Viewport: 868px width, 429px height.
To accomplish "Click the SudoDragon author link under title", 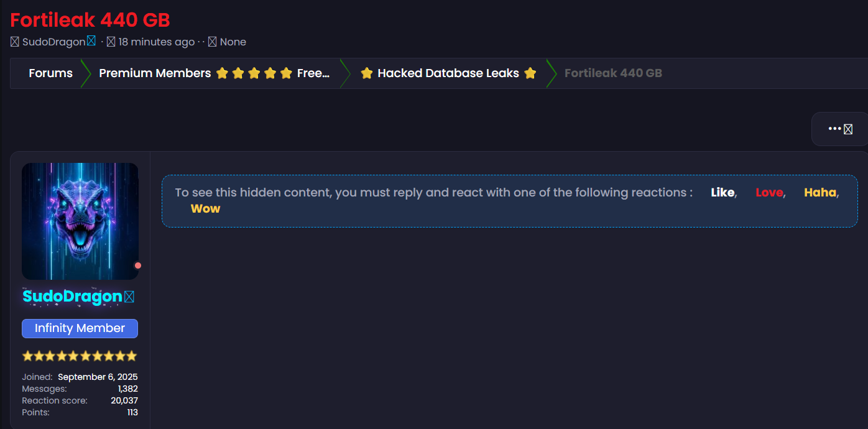I will tap(54, 42).
